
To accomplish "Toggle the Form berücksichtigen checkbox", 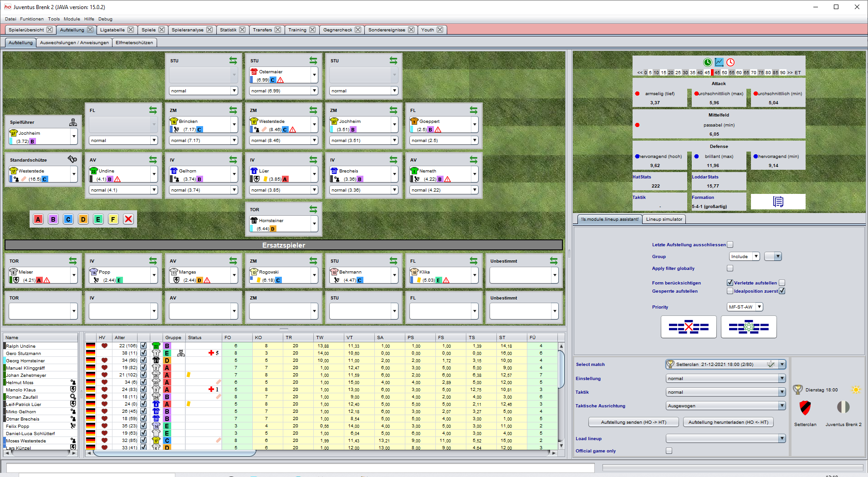I will click(729, 283).
